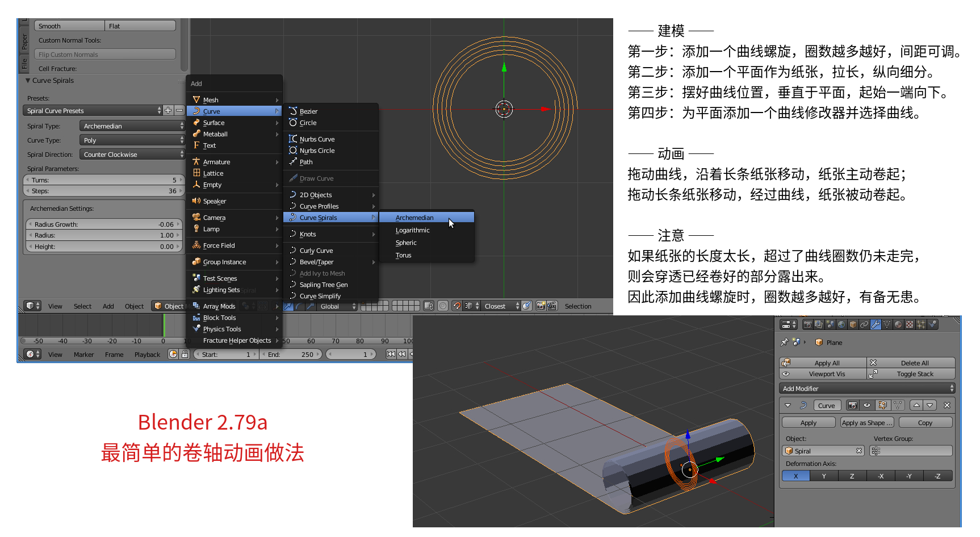Open the Particles sparkle tab icon

pos(921,324)
